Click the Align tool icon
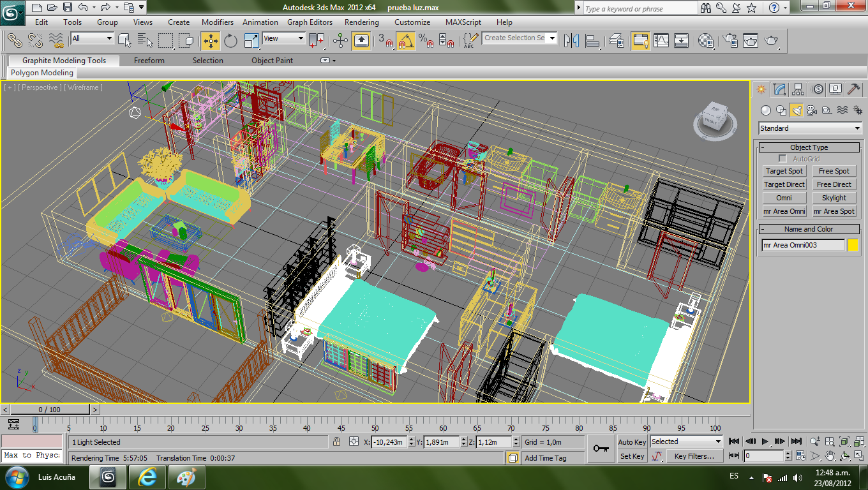 [593, 41]
